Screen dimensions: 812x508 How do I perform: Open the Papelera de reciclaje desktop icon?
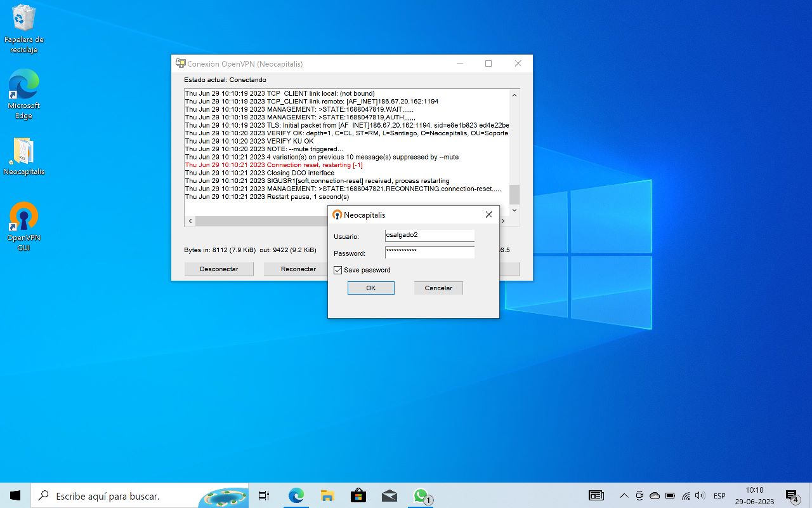pyautogui.click(x=23, y=29)
